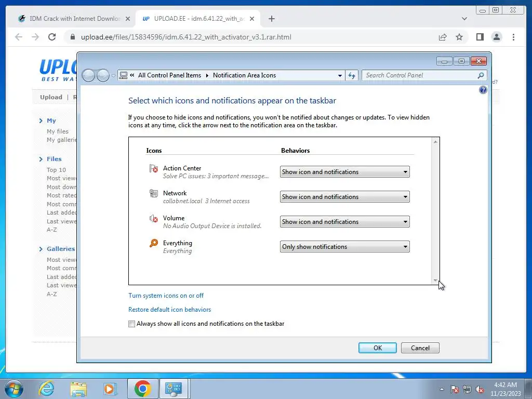Click Notification Area Icons breadcrumb
The width and height of the screenshot is (532, 399).
click(x=244, y=75)
